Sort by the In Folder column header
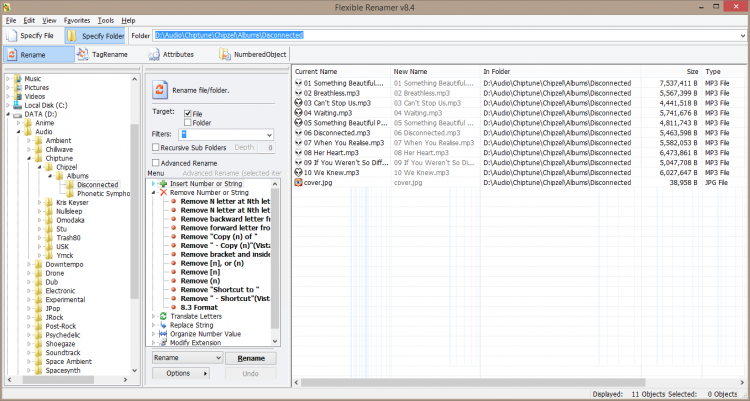This screenshot has width=750, height=401. (560, 71)
